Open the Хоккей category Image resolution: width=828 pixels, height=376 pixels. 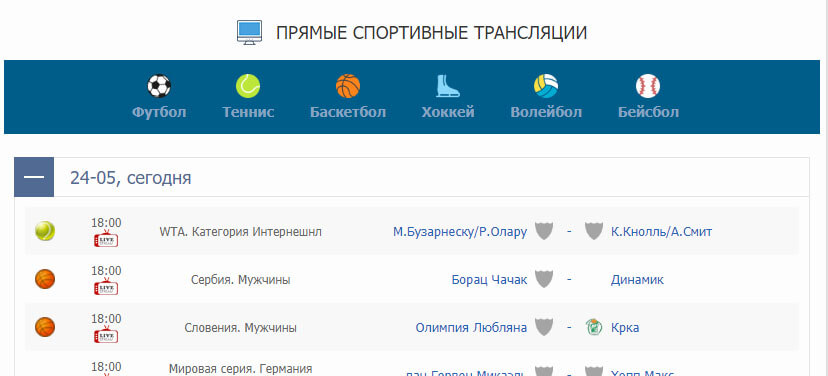coord(448,112)
